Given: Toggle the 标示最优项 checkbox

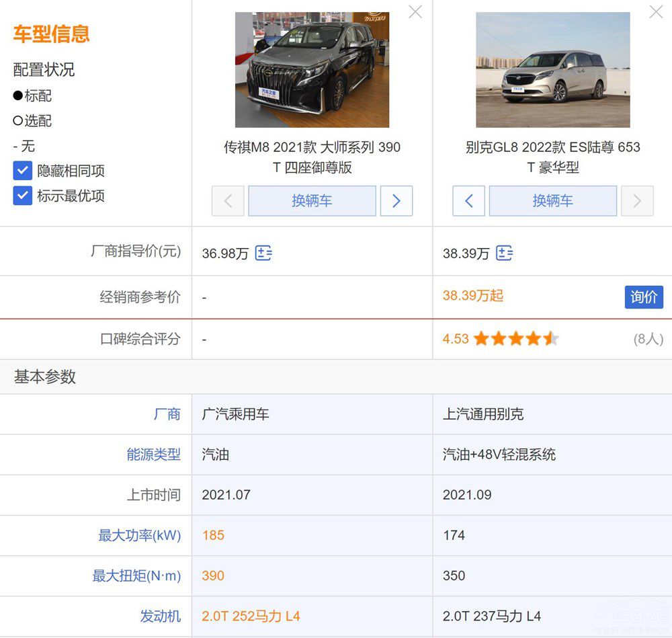Looking at the screenshot, I should pyautogui.click(x=23, y=196).
